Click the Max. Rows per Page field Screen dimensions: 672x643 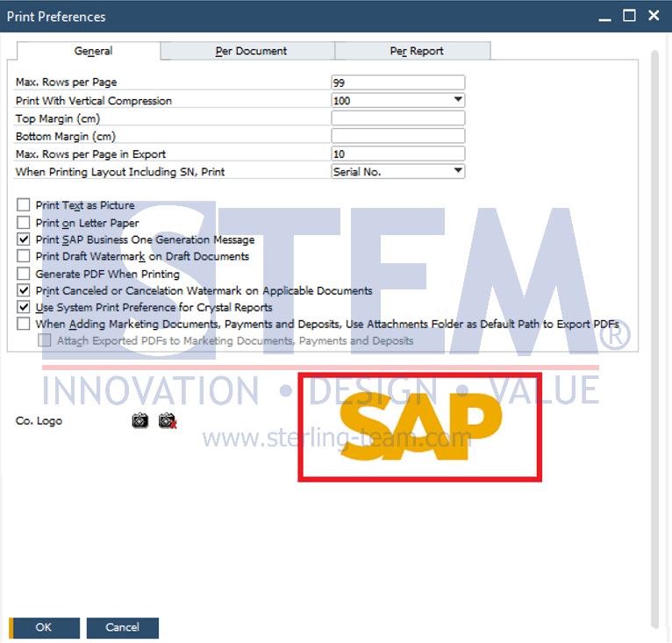coord(398,82)
